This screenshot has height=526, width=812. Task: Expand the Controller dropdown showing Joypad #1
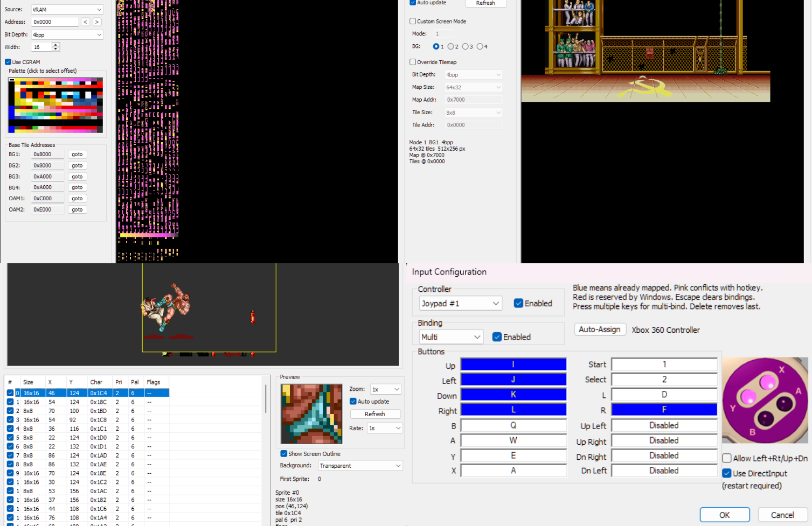coord(460,304)
